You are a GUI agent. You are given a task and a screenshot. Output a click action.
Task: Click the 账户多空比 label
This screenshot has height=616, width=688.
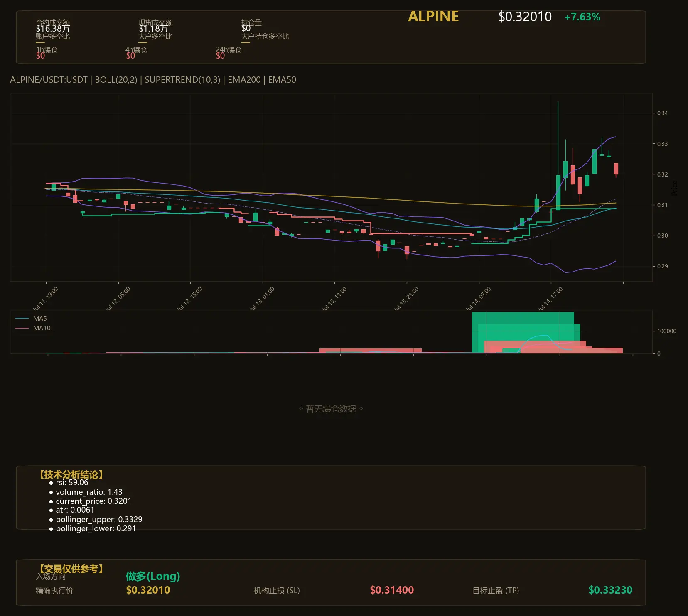coord(53,36)
